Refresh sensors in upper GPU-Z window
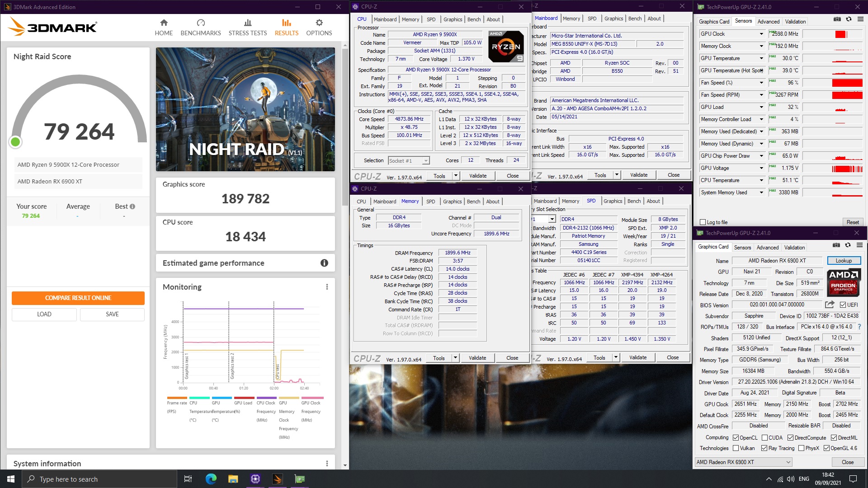Viewport: 868px width, 488px height. coord(849,19)
